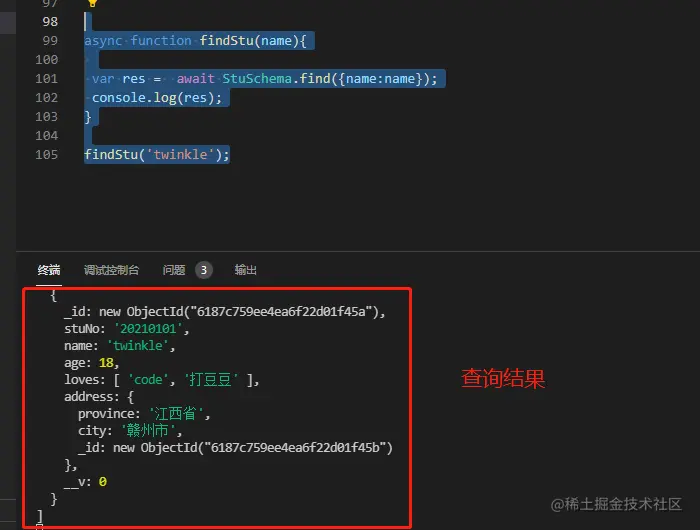Screen dimensions: 700x530
Task: Click the stuNo value '20210101' in terminal
Action: pos(149,329)
